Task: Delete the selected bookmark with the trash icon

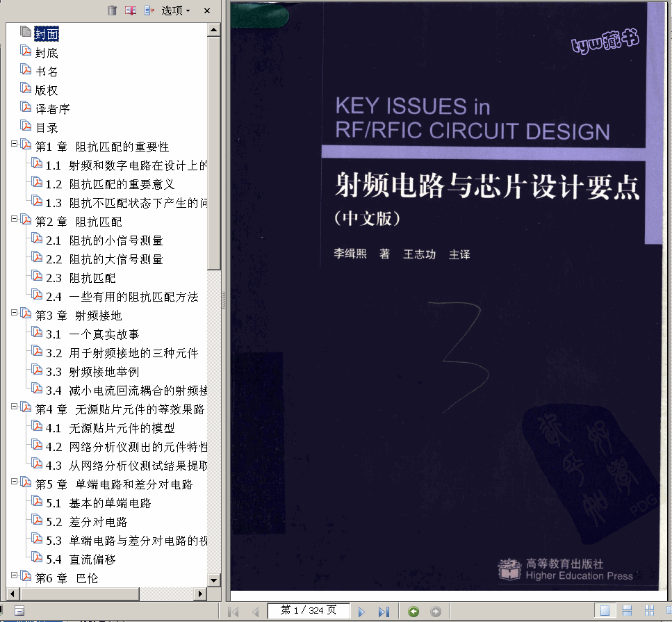Action: (112, 10)
